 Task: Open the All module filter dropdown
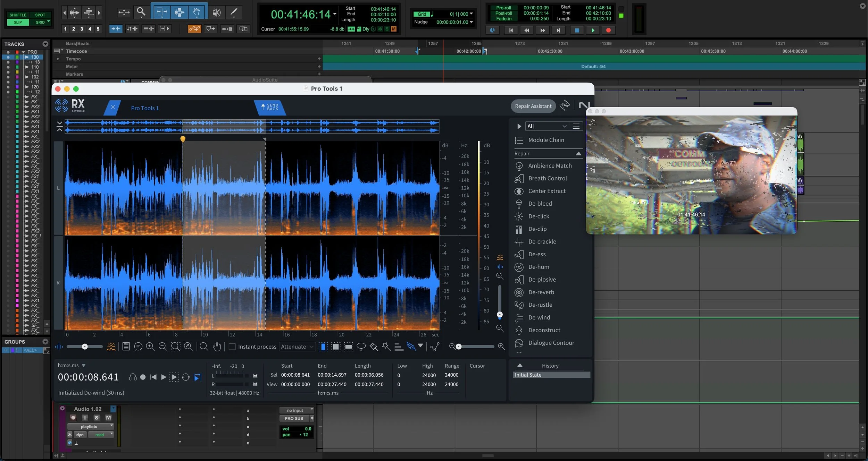click(546, 126)
